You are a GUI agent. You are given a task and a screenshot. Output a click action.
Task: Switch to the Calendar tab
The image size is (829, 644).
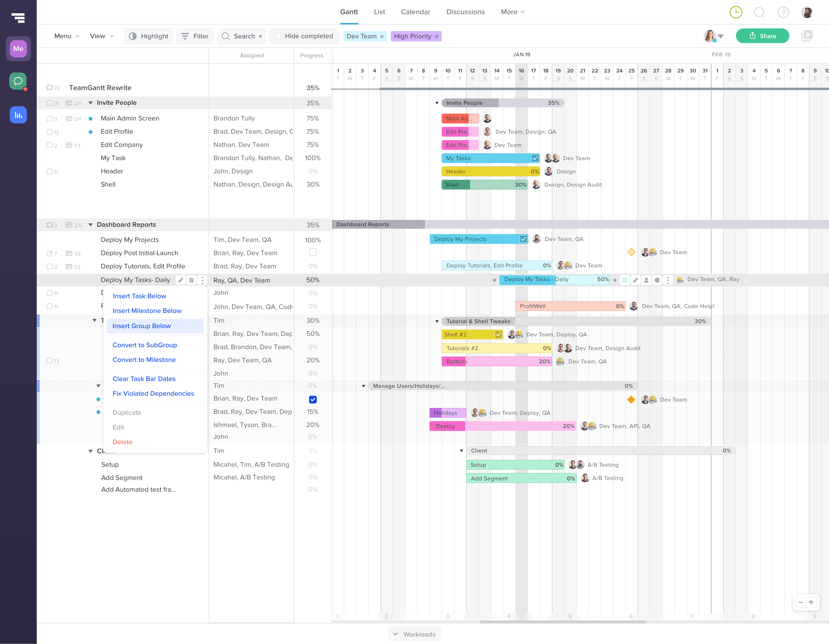(x=415, y=12)
